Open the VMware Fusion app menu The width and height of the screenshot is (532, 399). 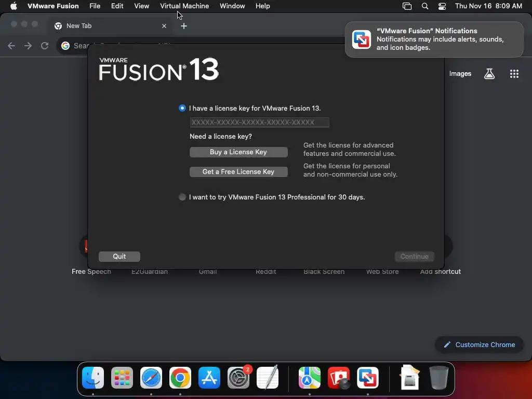(53, 6)
